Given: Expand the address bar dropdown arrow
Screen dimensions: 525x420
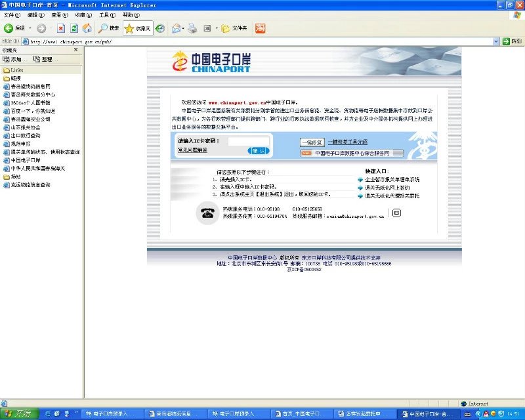Looking at the screenshot, I should point(496,41).
